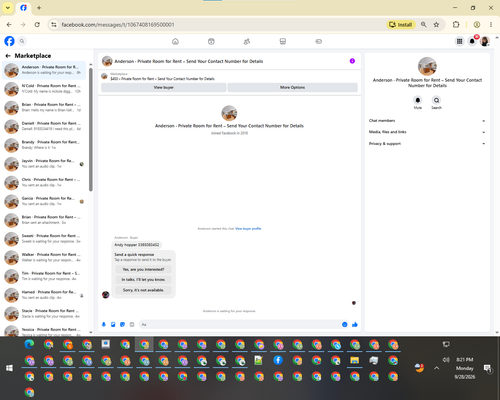Send quick reply 'Sorry, it's not available'
This screenshot has width=500, height=400.
pos(143,290)
